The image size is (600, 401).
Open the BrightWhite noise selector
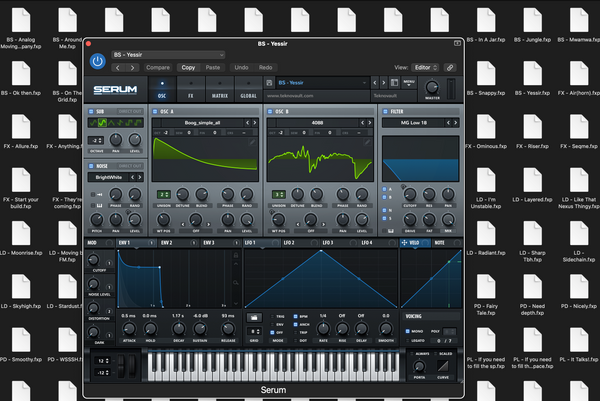coord(109,177)
